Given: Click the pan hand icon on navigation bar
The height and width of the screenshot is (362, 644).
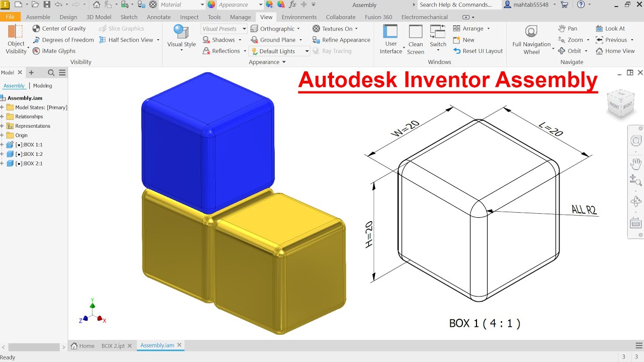Looking at the screenshot, I should click(x=636, y=163).
